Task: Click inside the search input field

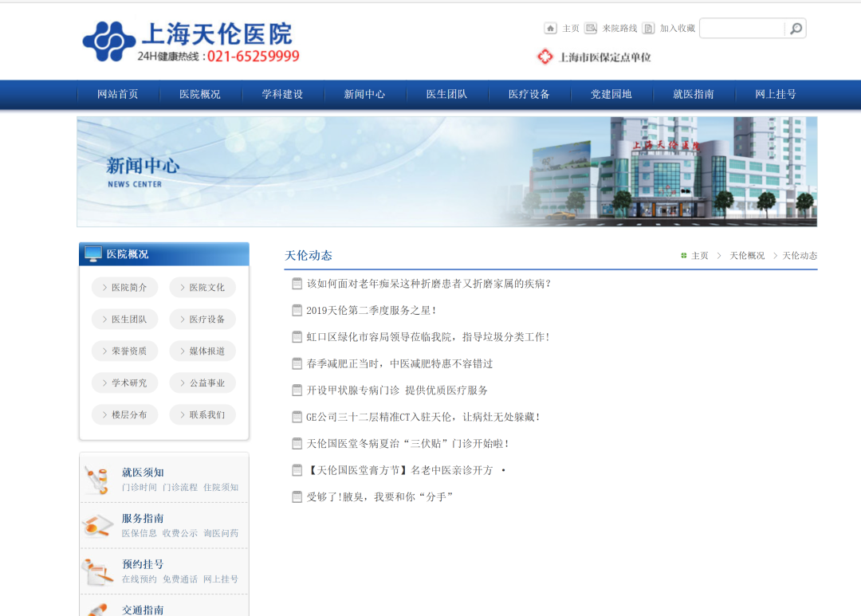Action: pyautogui.click(x=741, y=28)
